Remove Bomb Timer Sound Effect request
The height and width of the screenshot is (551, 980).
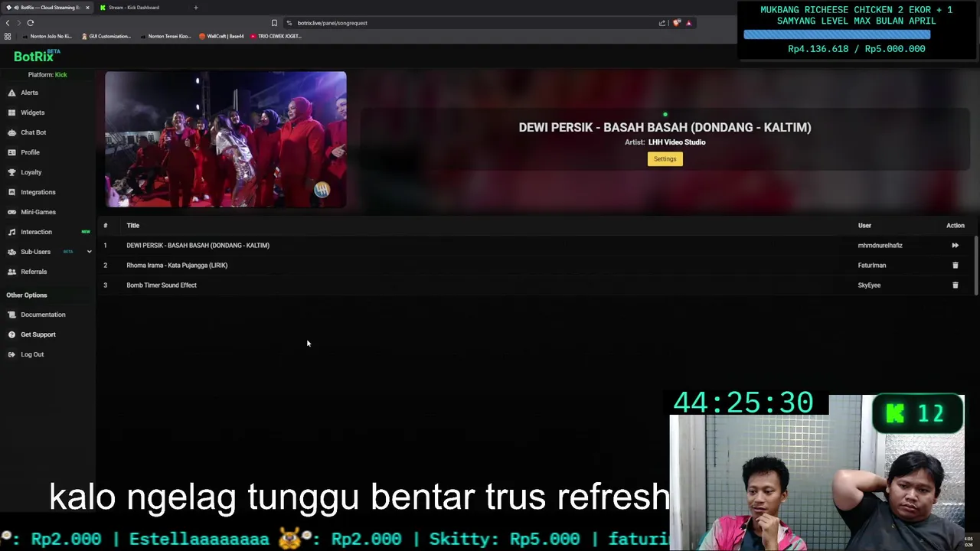(x=955, y=285)
